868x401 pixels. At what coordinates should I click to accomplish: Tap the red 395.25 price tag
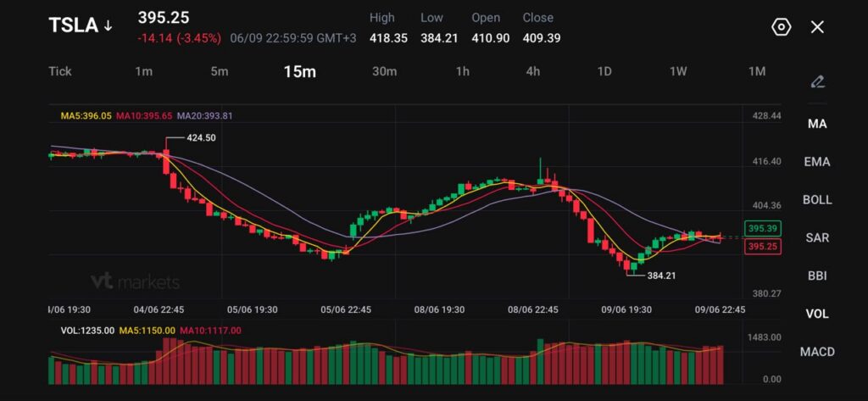pyautogui.click(x=763, y=247)
